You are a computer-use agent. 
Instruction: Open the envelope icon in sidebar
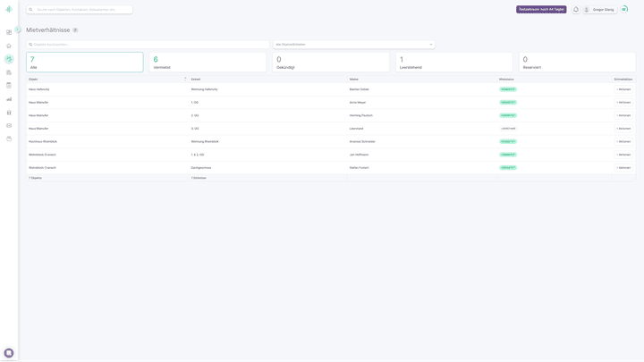[x=9, y=126]
